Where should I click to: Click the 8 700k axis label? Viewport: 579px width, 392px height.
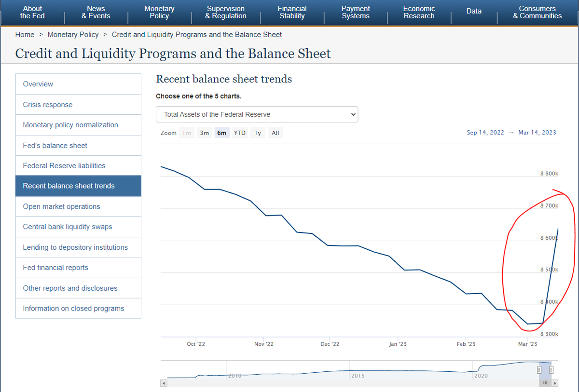tap(549, 205)
